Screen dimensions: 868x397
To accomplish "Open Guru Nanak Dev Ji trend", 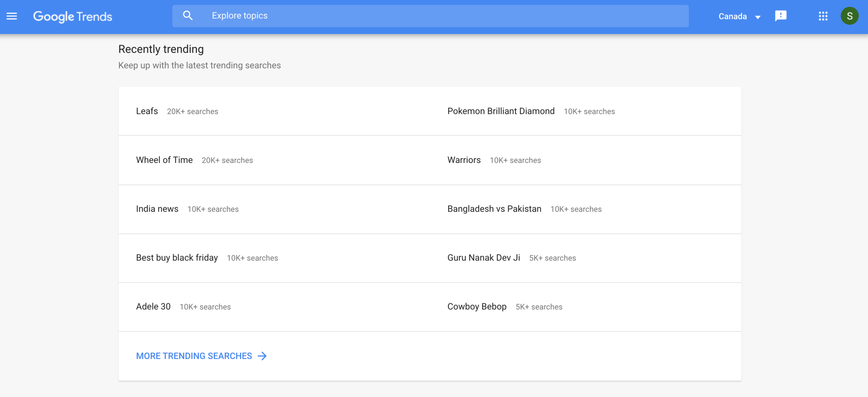I will [483, 258].
